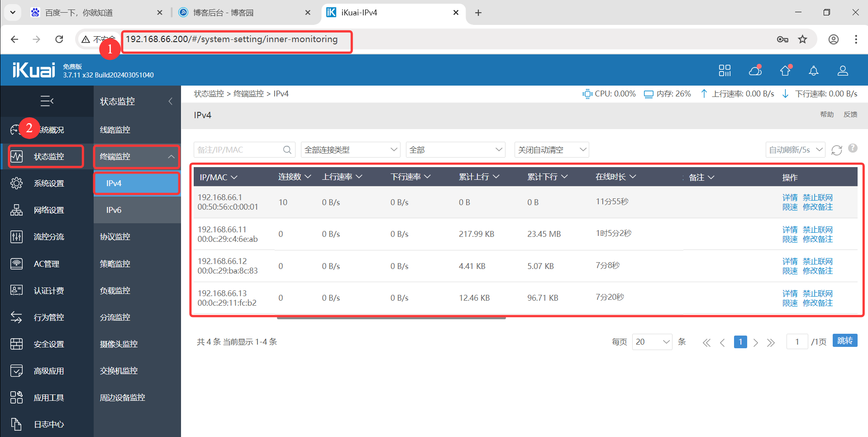This screenshot has height=437, width=868.
Task: Open the question mark help tooltip
Action: tap(853, 148)
